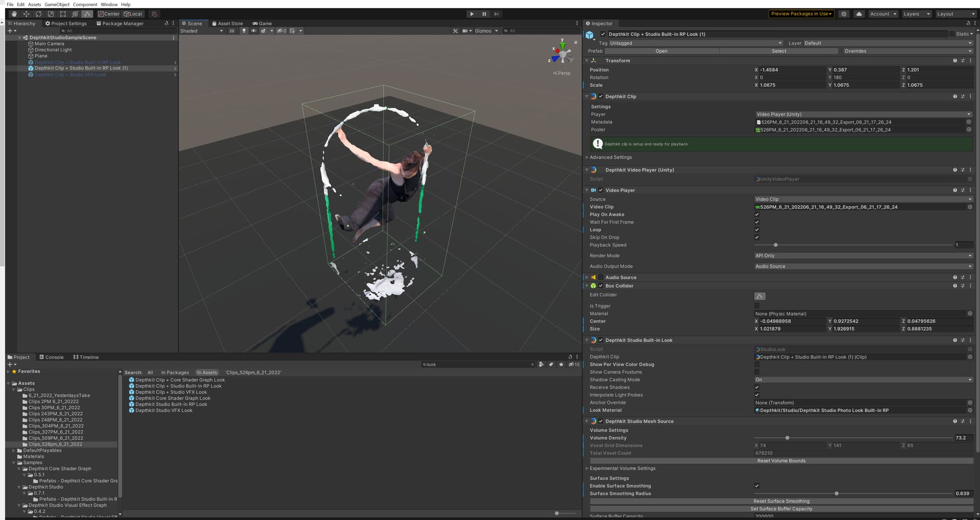The width and height of the screenshot is (980, 520).
Task: Select the Rotate tool
Action: (38, 14)
